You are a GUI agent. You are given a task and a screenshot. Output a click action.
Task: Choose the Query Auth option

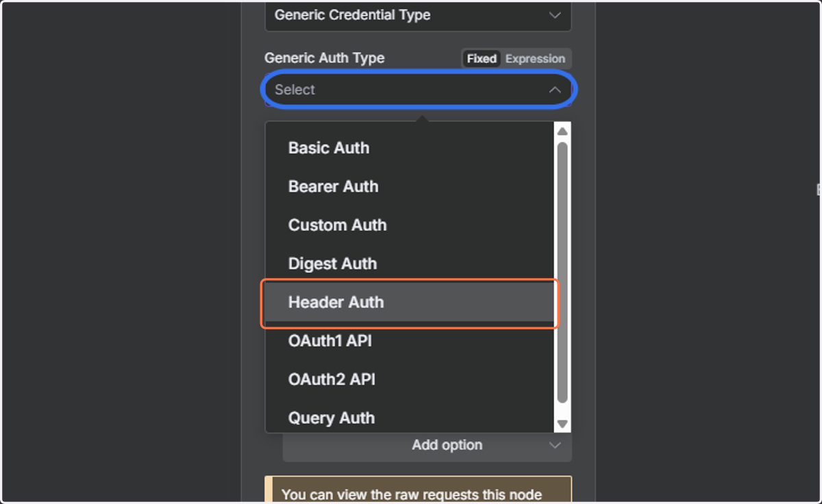point(410,418)
